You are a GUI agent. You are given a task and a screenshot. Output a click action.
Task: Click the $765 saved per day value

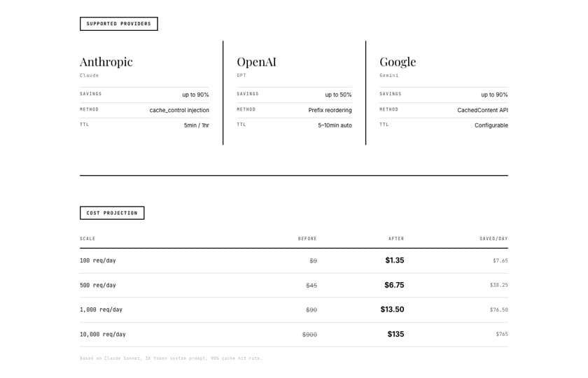502,334
